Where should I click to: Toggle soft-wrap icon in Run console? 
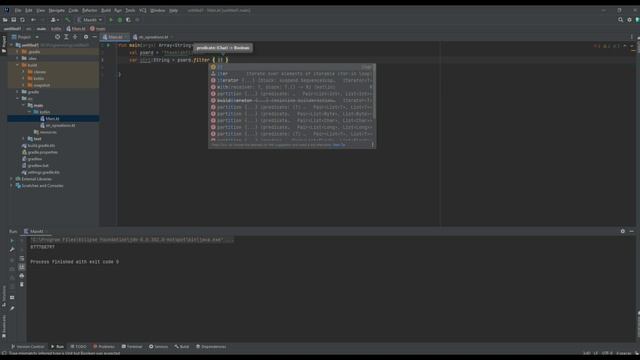pos(22,258)
